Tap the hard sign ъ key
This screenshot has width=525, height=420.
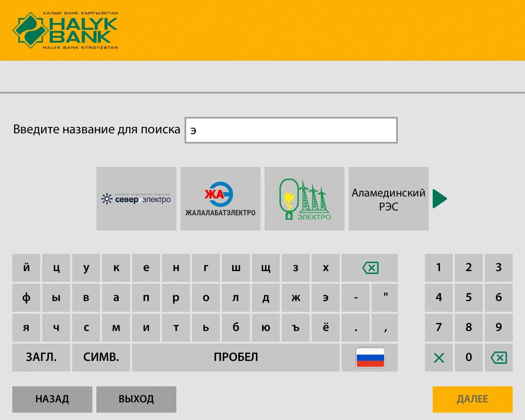[x=296, y=328]
